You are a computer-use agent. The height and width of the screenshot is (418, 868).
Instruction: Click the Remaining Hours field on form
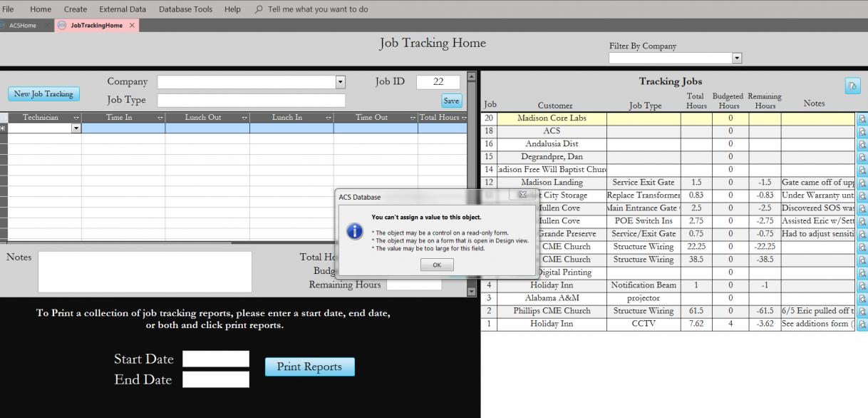coord(414,285)
